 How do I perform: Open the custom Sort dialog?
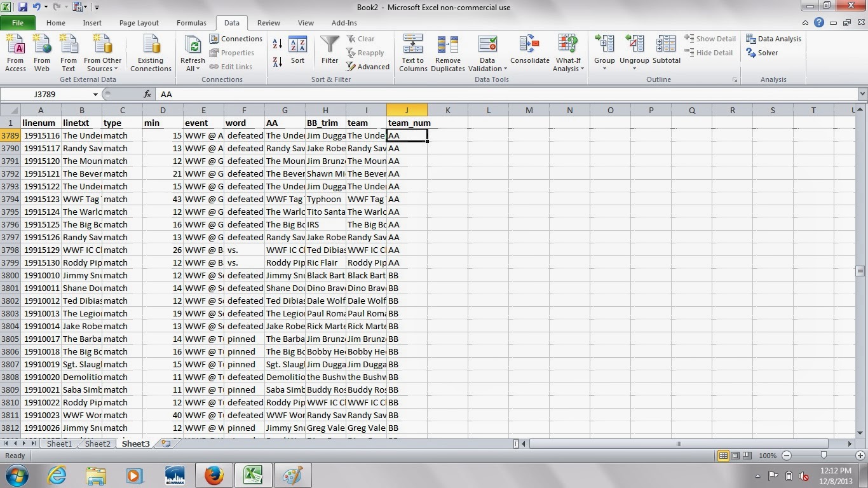pos(297,51)
